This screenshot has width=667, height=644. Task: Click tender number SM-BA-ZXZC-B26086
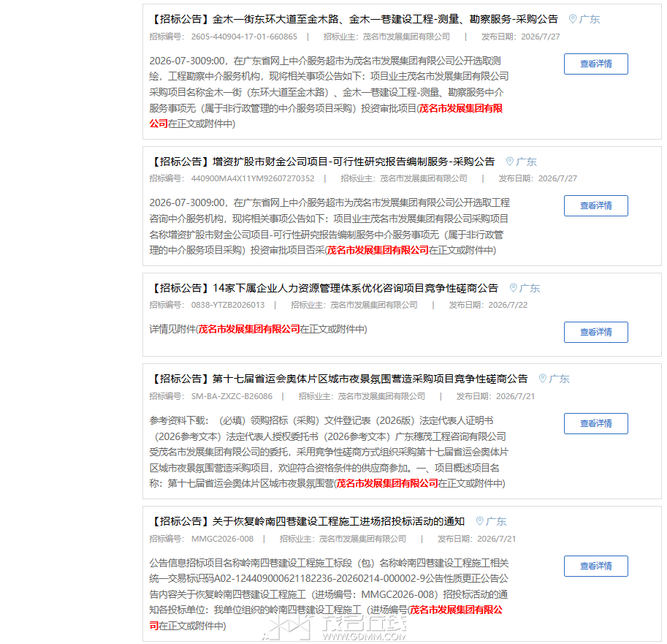232,396
